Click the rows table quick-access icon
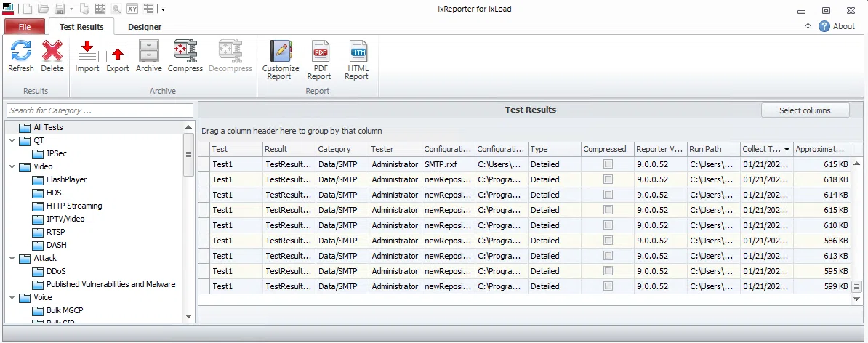 [x=148, y=8]
